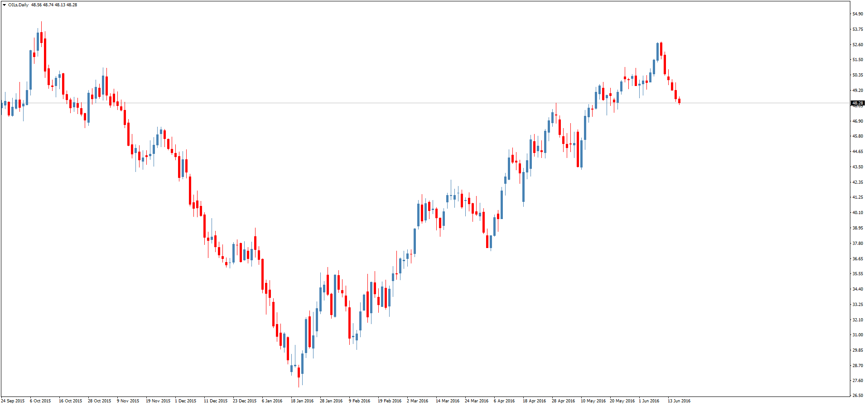The image size is (868, 406).
Task: Select the 9 Nov 2015 date label
Action: click(x=128, y=401)
